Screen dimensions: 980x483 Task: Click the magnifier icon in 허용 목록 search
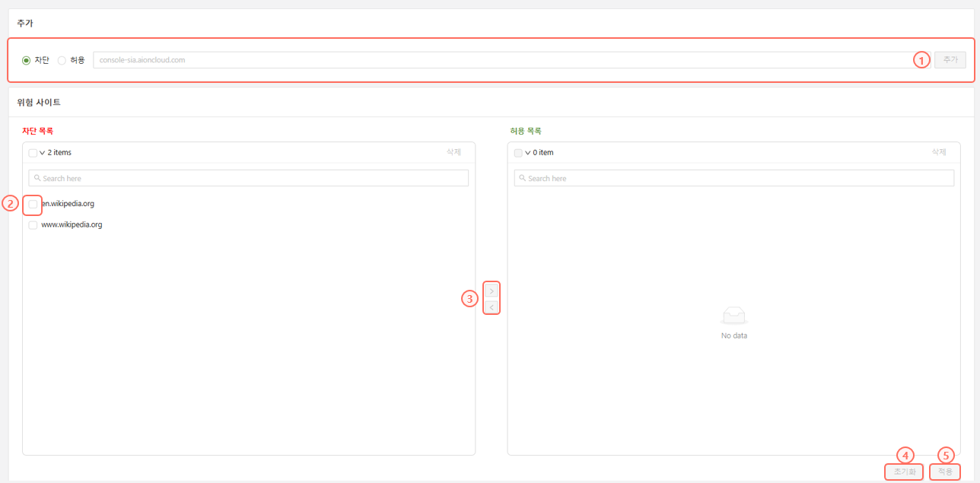[522, 178]
